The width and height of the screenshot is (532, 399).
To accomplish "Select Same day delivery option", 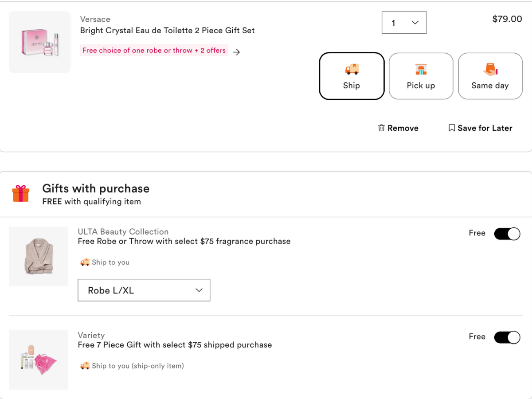I will click(490, 76).
